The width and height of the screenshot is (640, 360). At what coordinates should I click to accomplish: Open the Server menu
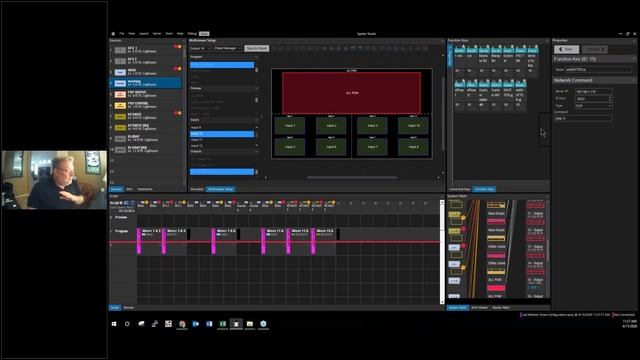157,33
